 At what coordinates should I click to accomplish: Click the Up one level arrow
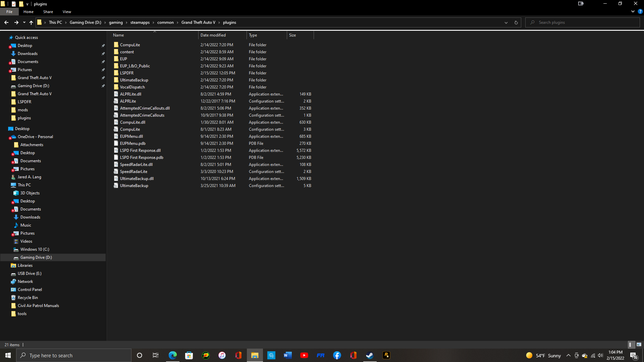(31, 22)
